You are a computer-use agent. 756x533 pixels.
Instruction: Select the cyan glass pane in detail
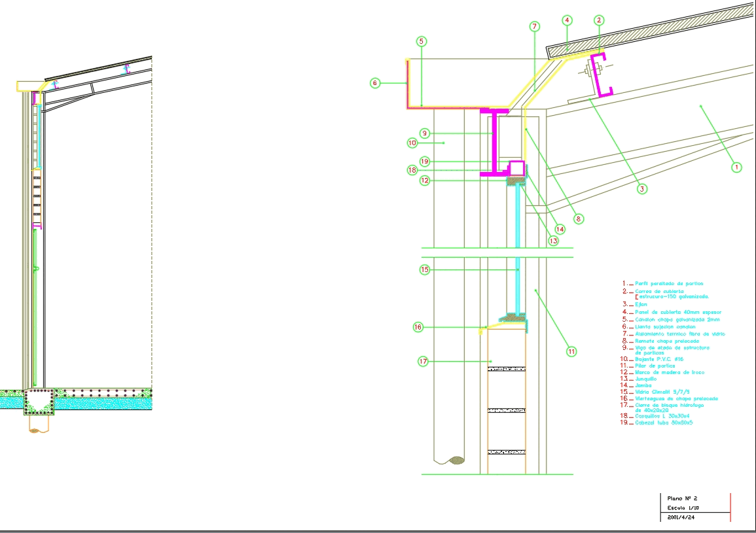click(518, 249)
